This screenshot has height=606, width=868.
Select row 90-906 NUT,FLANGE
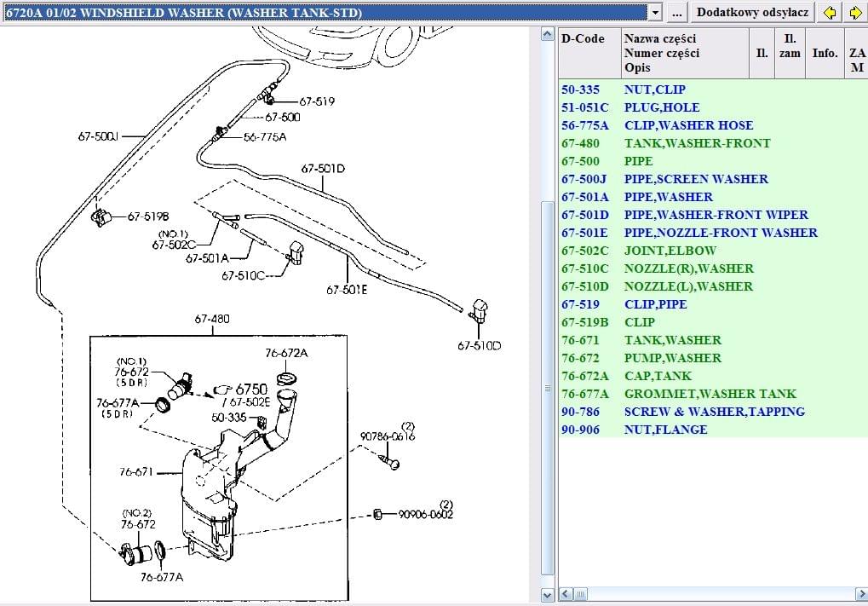(713, 430)
